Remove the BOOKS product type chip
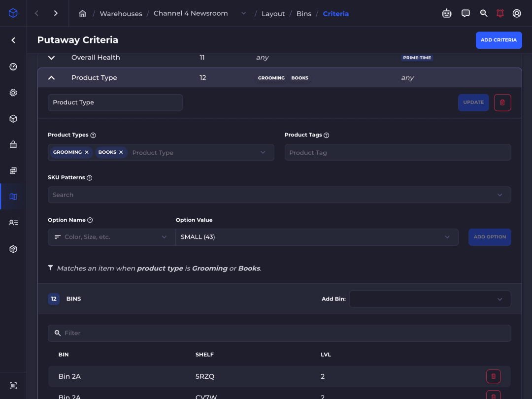The width and height of the screenshot is (532, 399). click(121, 152)
